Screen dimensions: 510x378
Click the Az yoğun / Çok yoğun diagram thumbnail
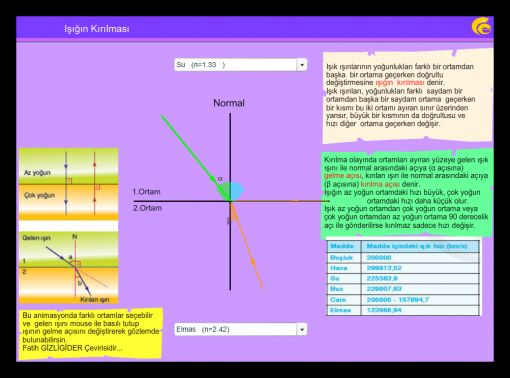[69, 184]
